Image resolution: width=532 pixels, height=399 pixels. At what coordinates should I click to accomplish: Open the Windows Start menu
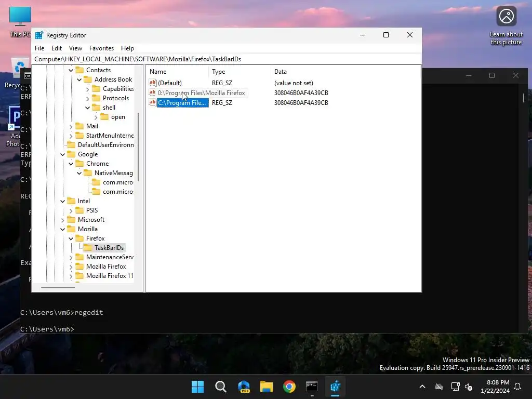[x=197, y=387]
